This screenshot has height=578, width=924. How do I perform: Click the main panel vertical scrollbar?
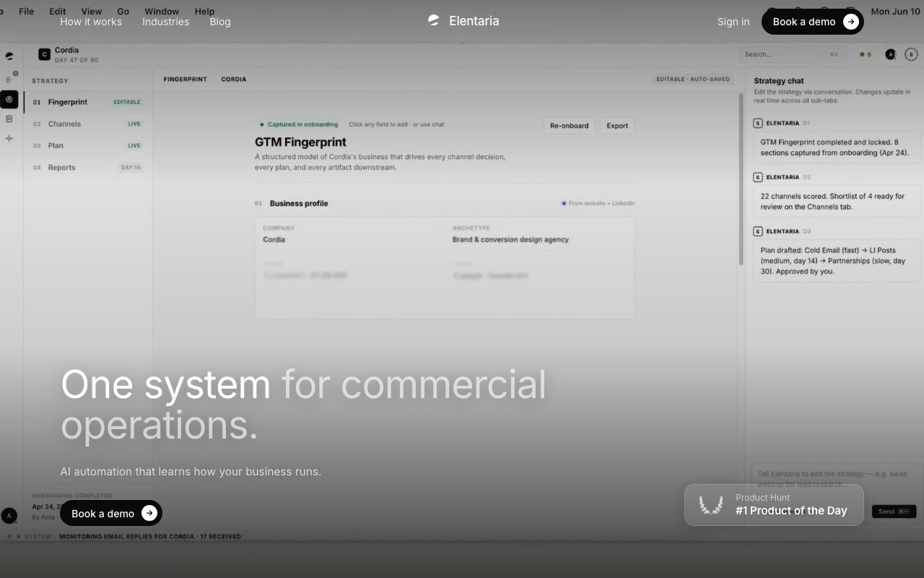tap(741, 179)
